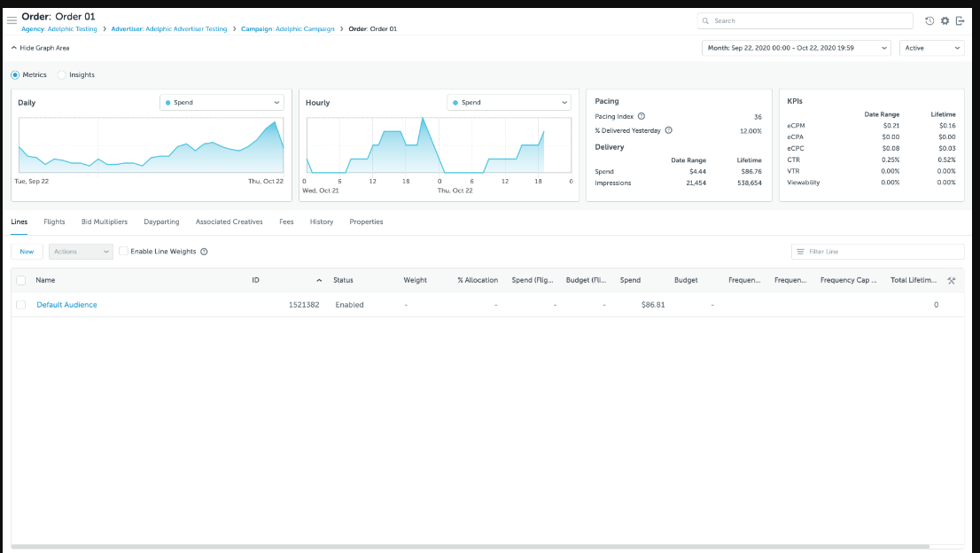Click the Pacing Index help icon
The width and height of the screenshot is (980, 553).
[642, 116]
